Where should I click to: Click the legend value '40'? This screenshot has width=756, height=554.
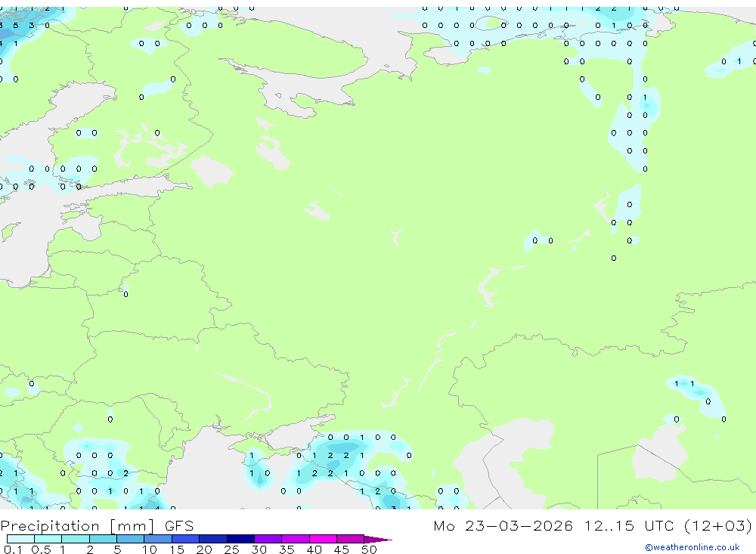pyautogui.click(x=314, y=549)
